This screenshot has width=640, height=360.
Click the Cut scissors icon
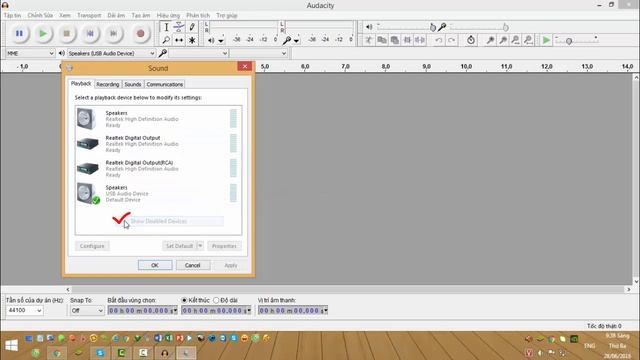[x=369, y=40]
